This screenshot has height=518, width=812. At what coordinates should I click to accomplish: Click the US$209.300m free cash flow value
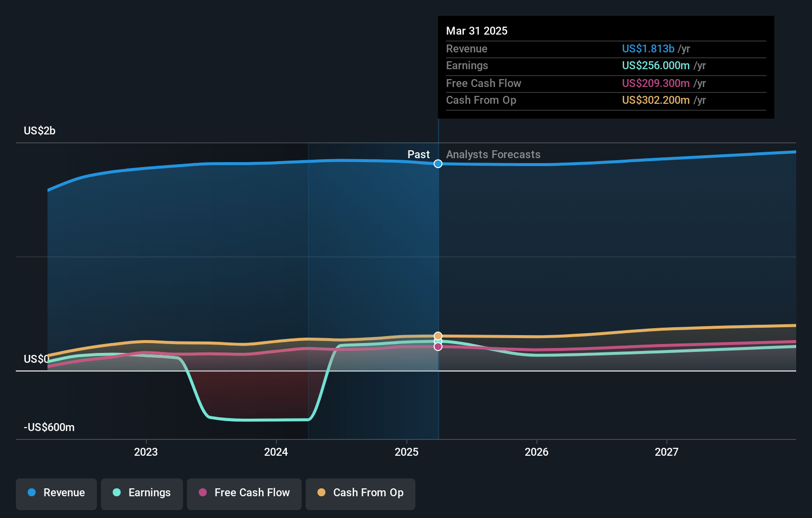click(656, 83)
